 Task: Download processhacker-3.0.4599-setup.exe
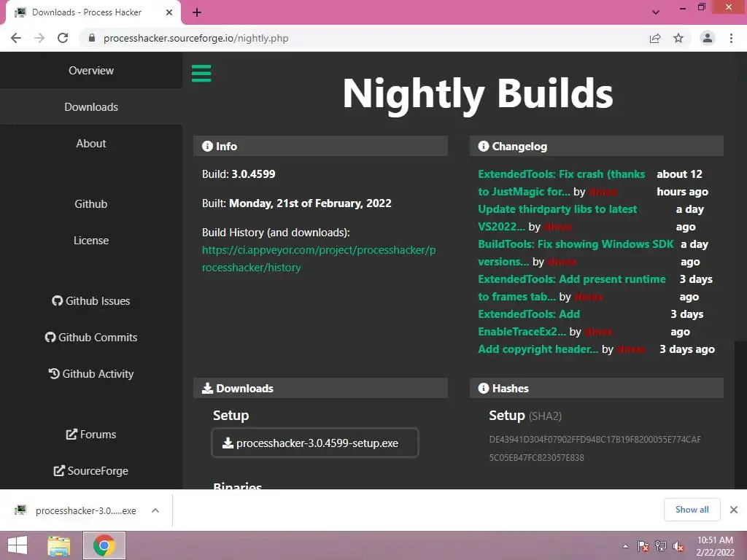[315, 443]
